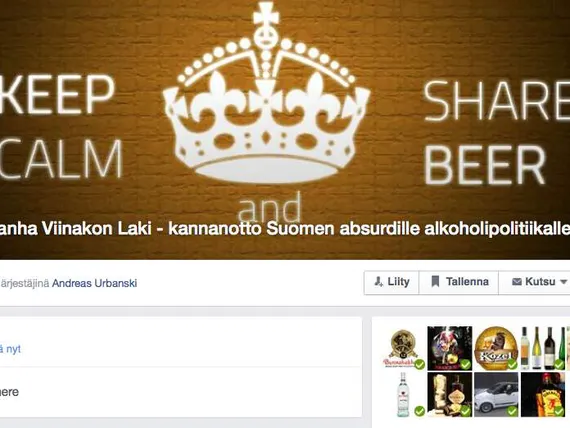Viewport: 570px width, 428px height.
Task: Open Andreas Urbanski's profile link
Action: [95, 283]
